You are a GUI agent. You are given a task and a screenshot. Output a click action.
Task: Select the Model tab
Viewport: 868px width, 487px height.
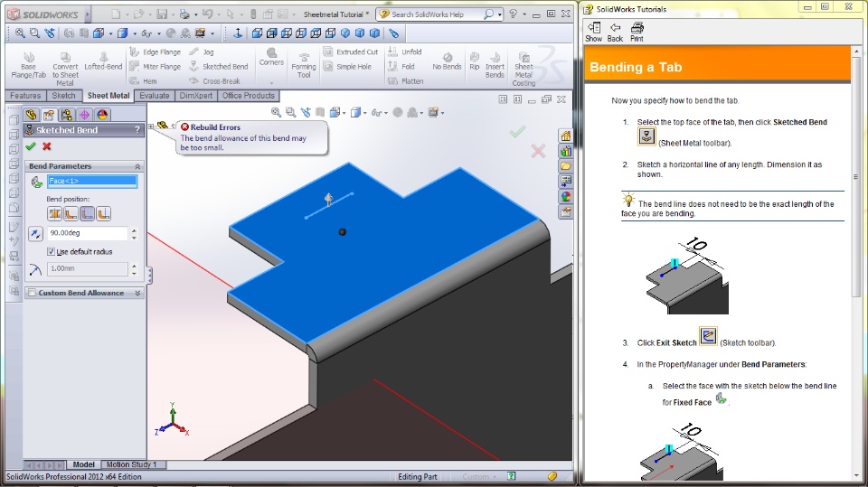click(83, 464)
